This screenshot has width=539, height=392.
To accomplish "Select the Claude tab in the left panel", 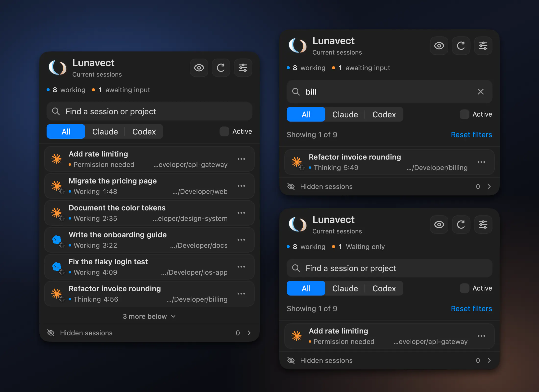I will (x=105, y=132).
